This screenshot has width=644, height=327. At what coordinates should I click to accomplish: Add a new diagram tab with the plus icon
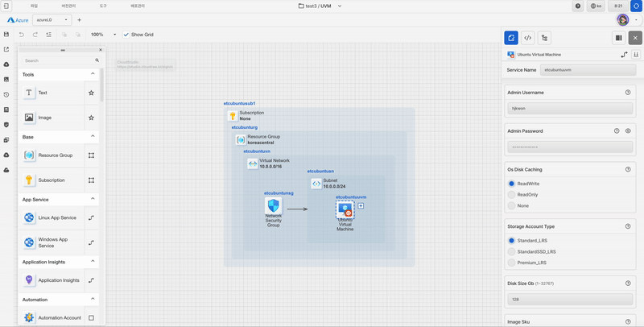pos(79,19)
